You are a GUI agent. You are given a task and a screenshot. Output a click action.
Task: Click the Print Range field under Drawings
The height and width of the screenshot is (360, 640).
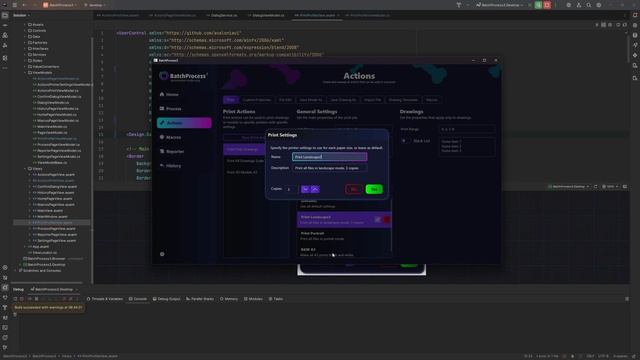(x=467, y=129)
